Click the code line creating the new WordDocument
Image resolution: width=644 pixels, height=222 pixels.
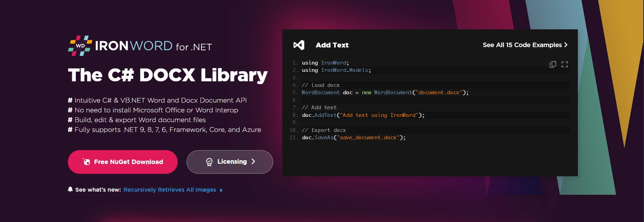[x=385, y=92]
